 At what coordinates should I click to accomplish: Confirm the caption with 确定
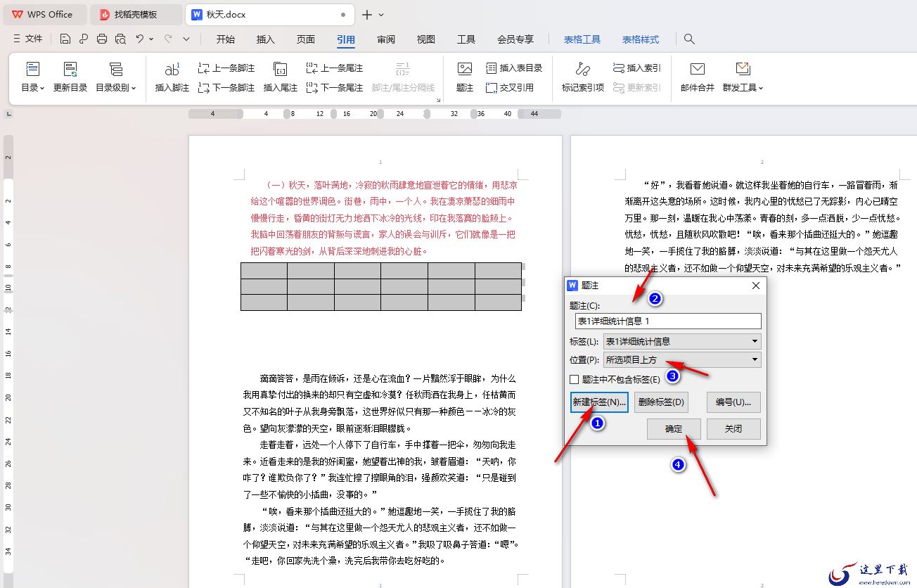coord(674,429)
